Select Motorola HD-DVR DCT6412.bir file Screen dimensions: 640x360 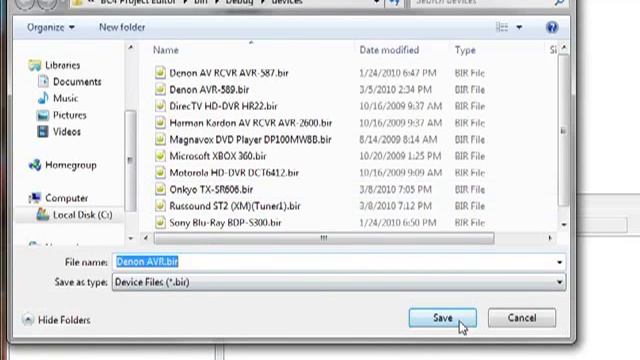point(234,173)
